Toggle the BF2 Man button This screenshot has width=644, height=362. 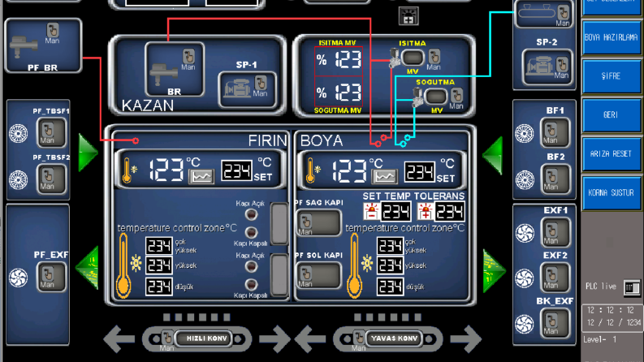pos(555,179)
